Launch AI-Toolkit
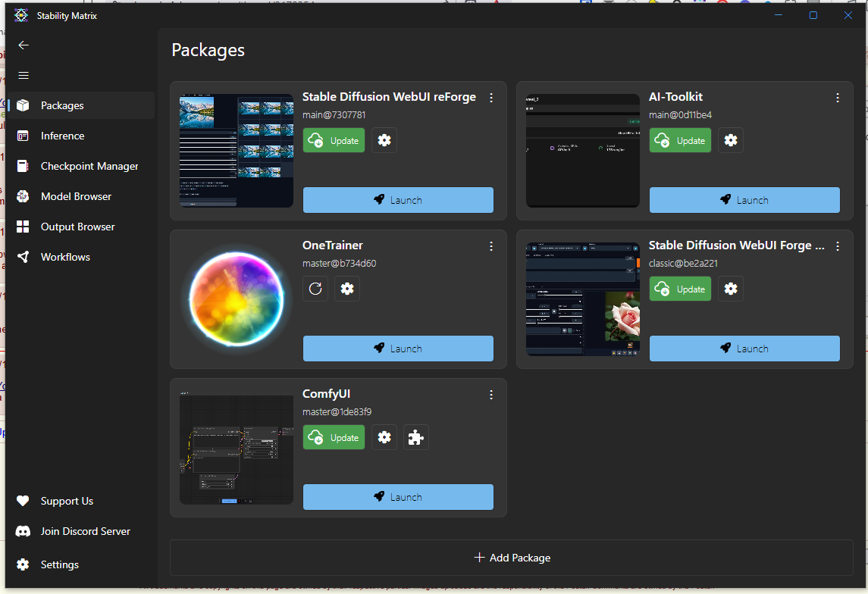This screenshot has width=868, height=594. tap(744, 200)
